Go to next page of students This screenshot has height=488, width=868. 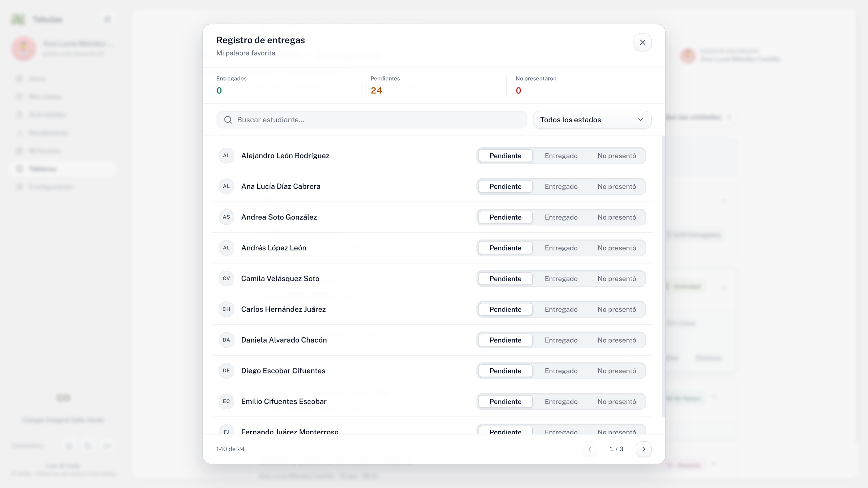644,449
